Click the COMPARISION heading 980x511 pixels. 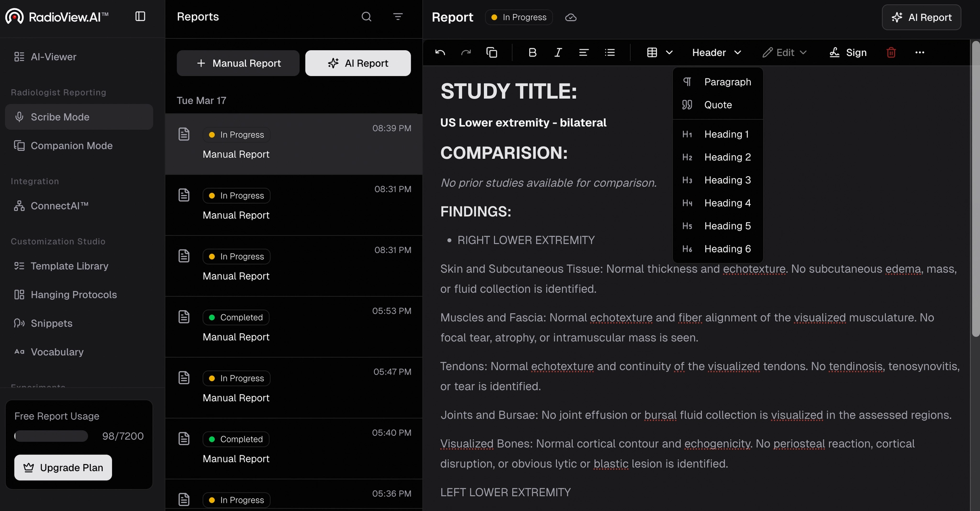[x=504, y=153]
